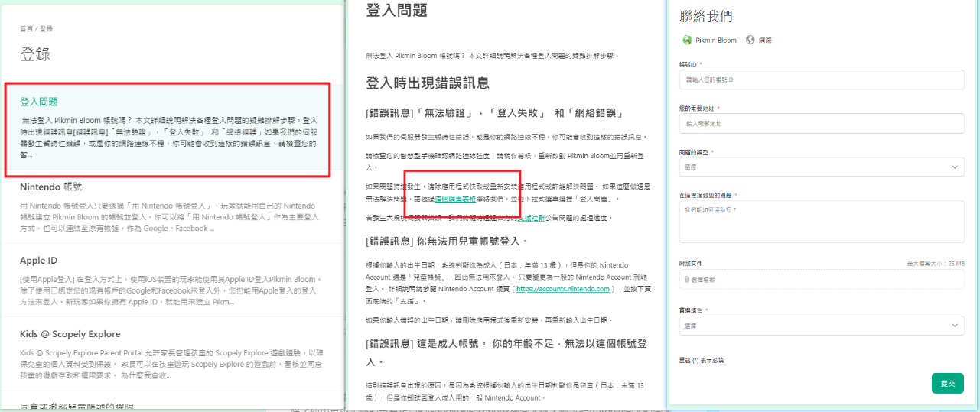Open the Nintendo 帳號 article
This screenshot has height=412, width=980.
[x=50, y=186]
